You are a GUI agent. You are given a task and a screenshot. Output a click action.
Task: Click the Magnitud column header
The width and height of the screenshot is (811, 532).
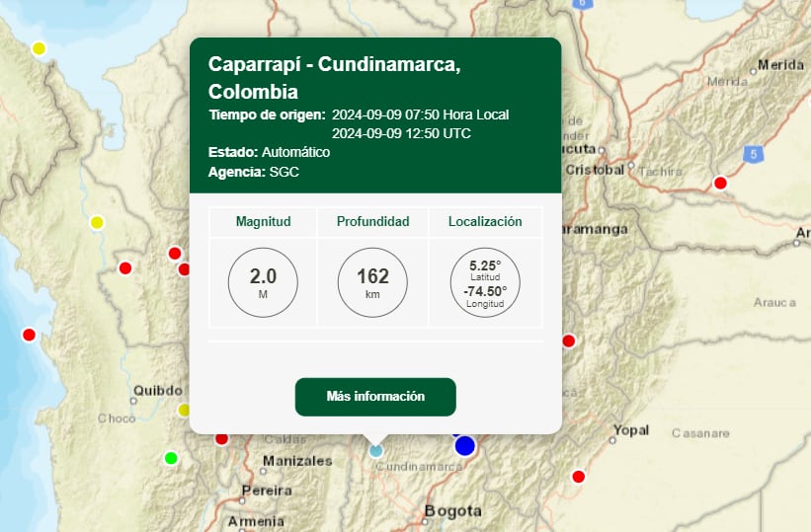[263, 222]
